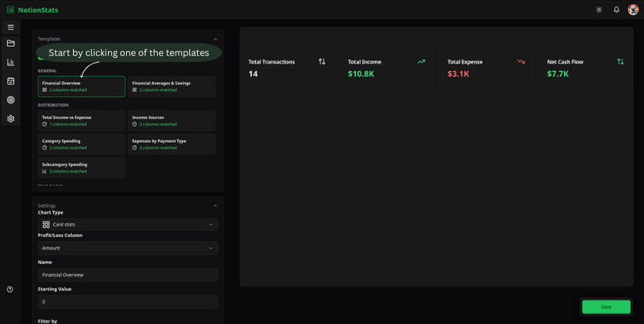Open the settings gear in sidebar
This screenshot has height=324, width=644.
(x=10, y=118)
